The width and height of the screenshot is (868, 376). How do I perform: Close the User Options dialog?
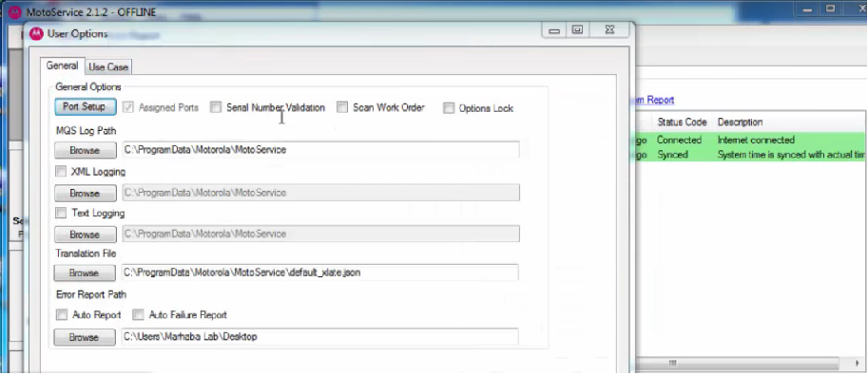pos(608,30)
